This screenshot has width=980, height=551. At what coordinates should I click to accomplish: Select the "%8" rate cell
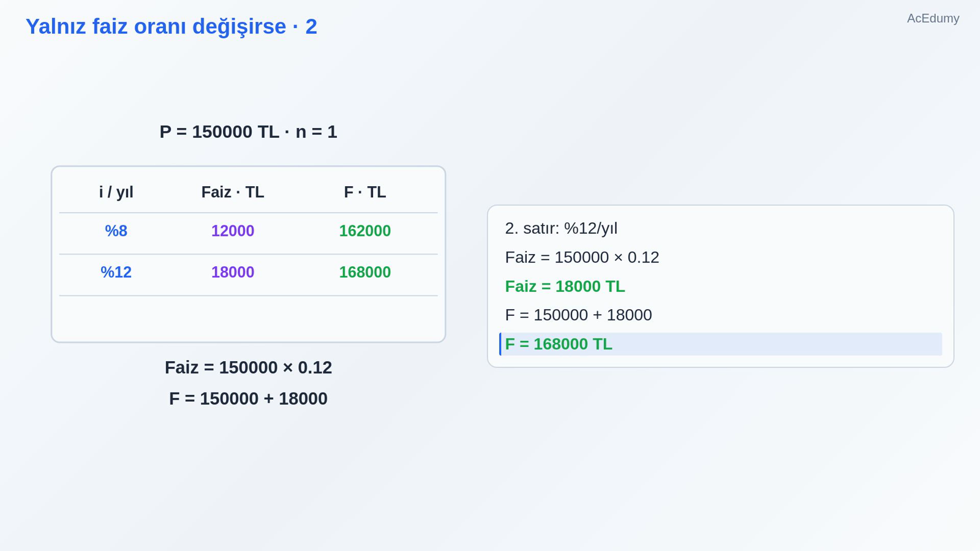116,231
